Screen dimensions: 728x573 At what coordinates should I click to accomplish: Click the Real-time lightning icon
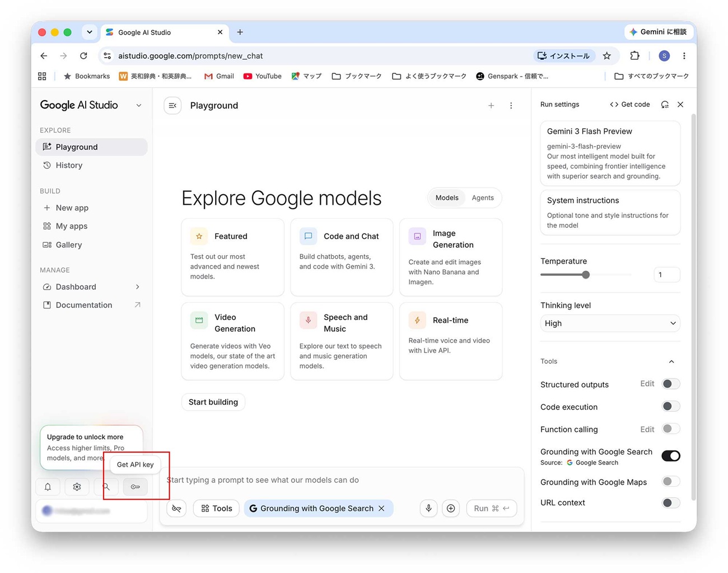pos(417,320)
